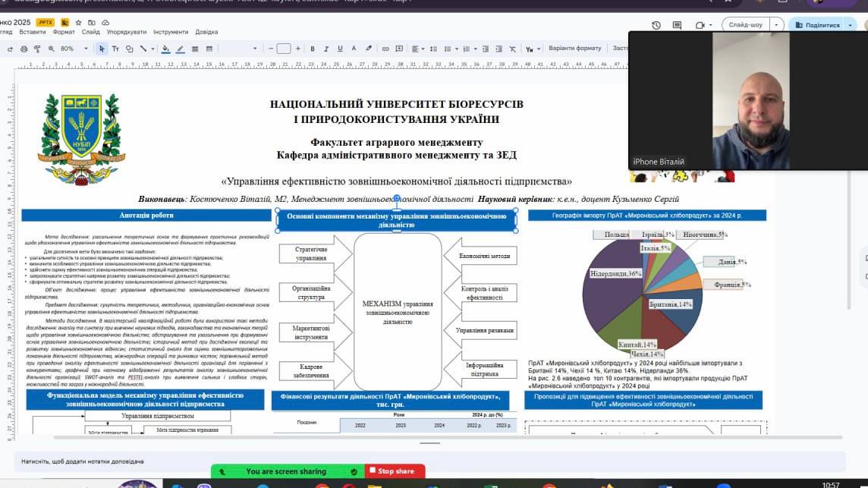This screenshot has height=488, width=868.
Task: Choose the text box tool
Action: pos(116,49)
